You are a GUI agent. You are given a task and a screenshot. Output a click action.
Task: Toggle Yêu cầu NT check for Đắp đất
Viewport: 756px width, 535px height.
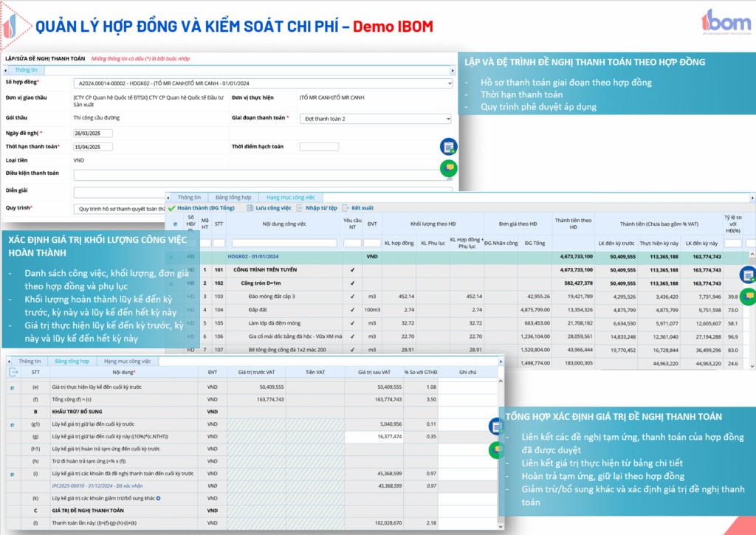point(352,309)
